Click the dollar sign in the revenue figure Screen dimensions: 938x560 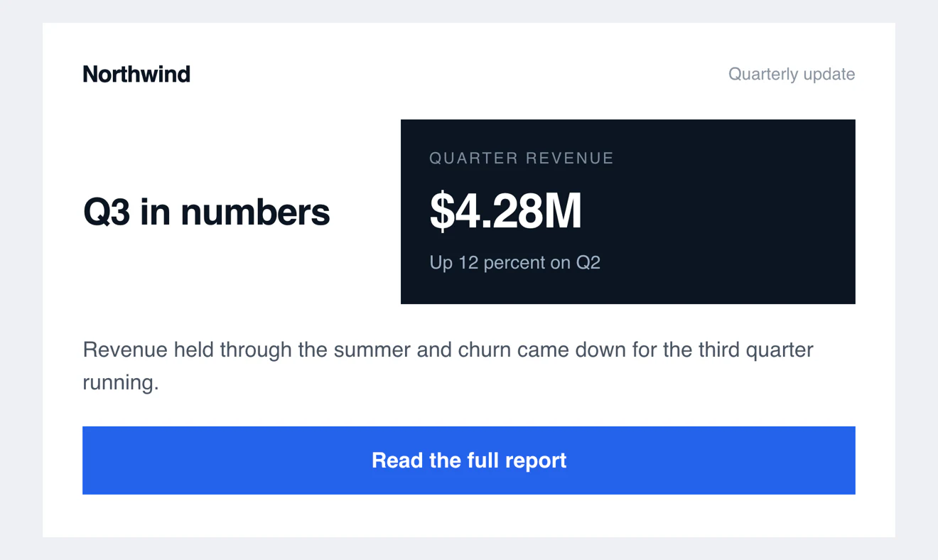[x=442, y=212]
